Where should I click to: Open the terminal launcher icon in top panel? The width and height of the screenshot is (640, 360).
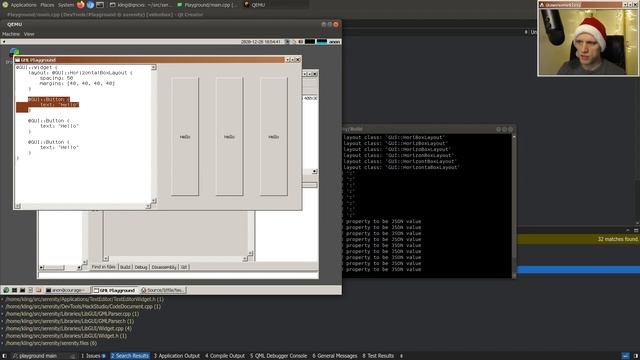[100, 5]
